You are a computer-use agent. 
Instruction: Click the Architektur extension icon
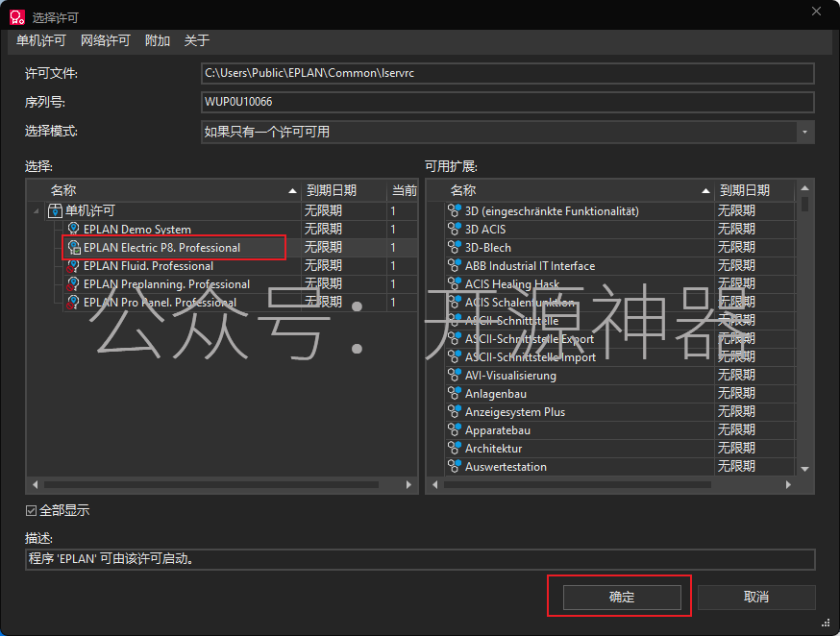(x=455, y=448)
